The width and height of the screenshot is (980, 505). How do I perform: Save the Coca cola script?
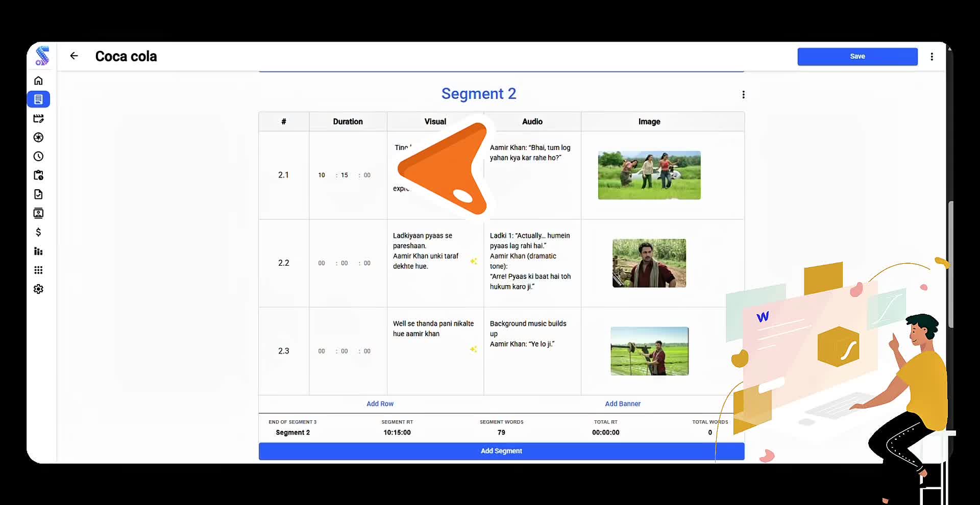click(x=857, y=57)
